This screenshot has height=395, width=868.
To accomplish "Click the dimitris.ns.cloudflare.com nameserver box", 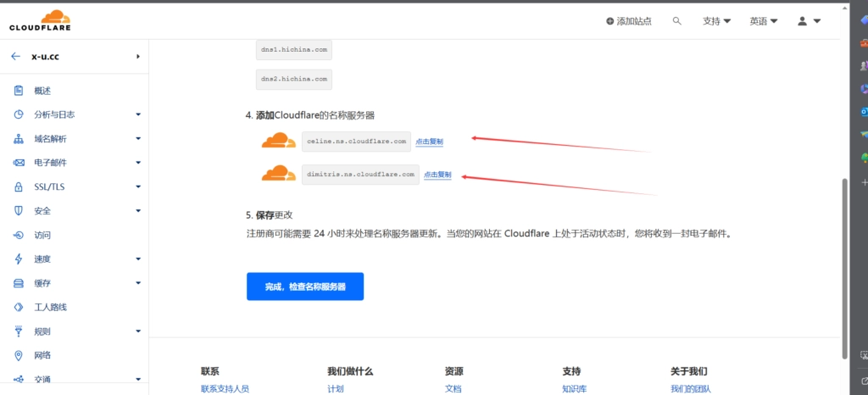I will pos(360,175).
